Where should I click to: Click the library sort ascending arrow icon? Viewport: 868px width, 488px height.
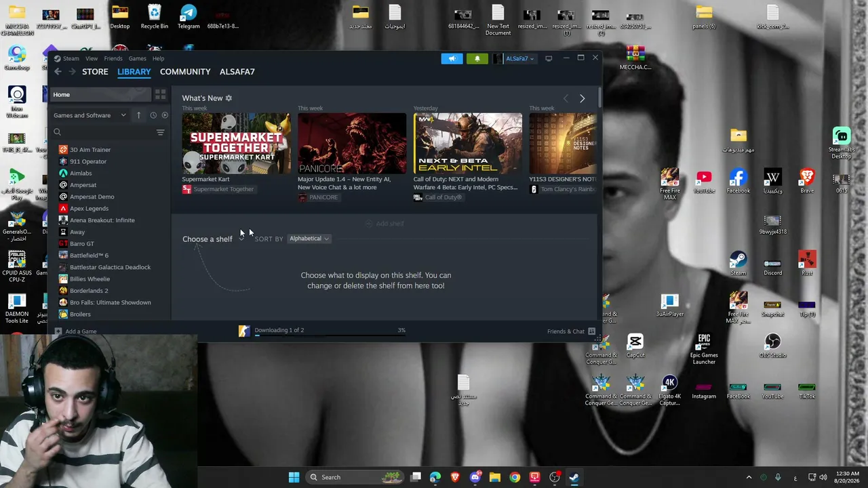tap(138, 115)
